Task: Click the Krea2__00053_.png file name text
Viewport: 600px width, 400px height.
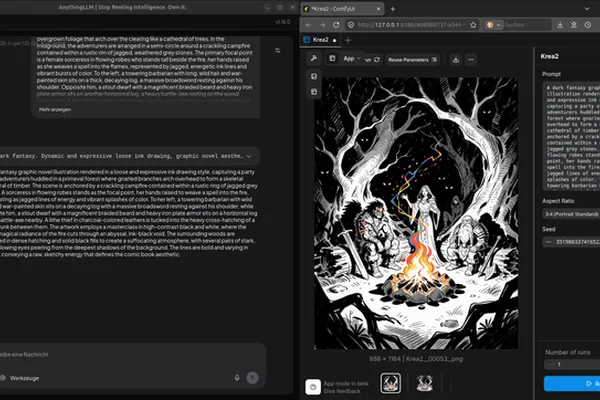Action: tap(434, 359)
